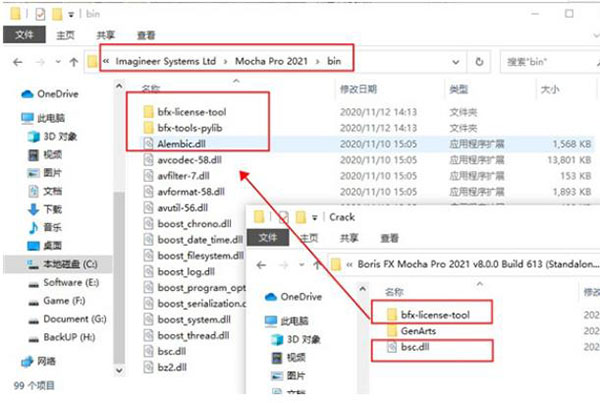Sort by 修改日期 column header
The width and height of the screenshot is (600, 403).
(359, 89)
